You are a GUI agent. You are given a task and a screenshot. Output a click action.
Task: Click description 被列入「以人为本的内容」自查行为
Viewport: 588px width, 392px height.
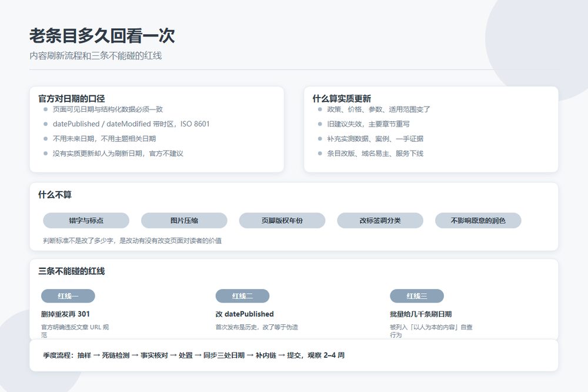[x=431, y=331]
